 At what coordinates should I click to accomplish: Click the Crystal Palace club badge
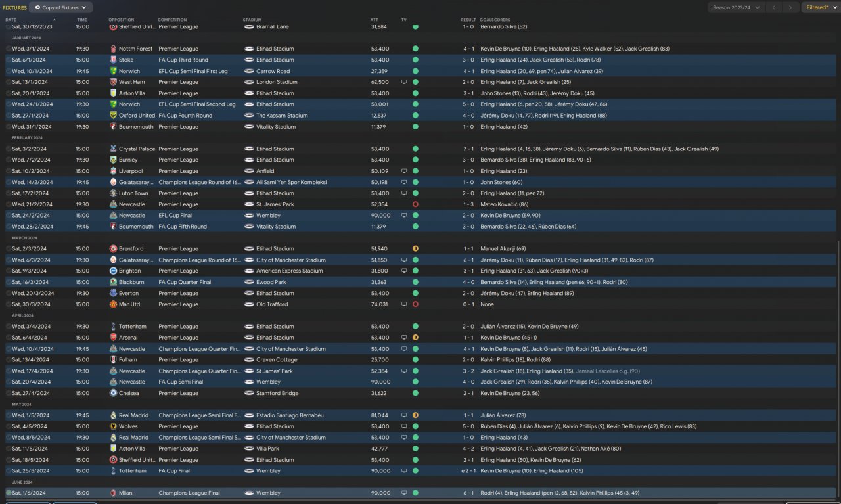point(114,149)
